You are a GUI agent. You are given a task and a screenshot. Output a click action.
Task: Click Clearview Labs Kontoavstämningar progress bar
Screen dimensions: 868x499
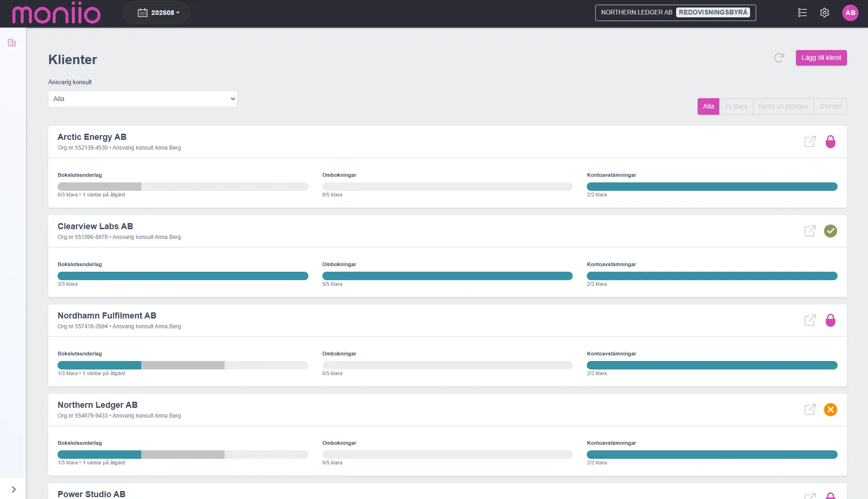[x=712, y=276]
